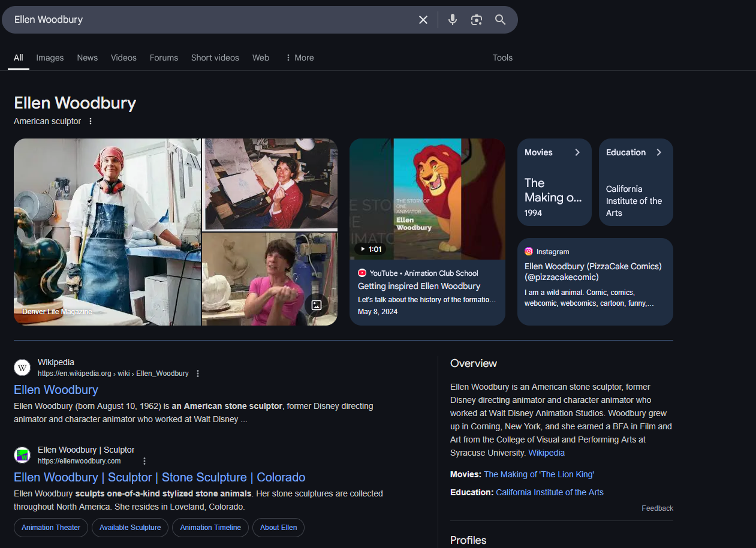Open three-dot menu beside Wikipedia URL
Image resolution: width=756 pixels, height=548 pixels.
pos(198,374)
